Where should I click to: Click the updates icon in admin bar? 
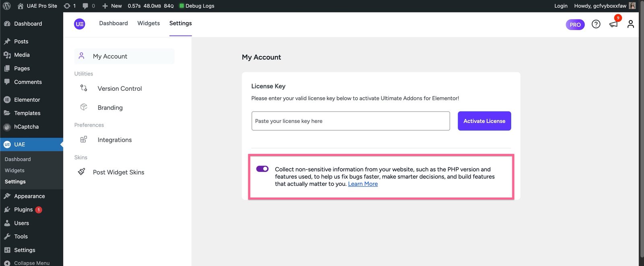(70, 6)
